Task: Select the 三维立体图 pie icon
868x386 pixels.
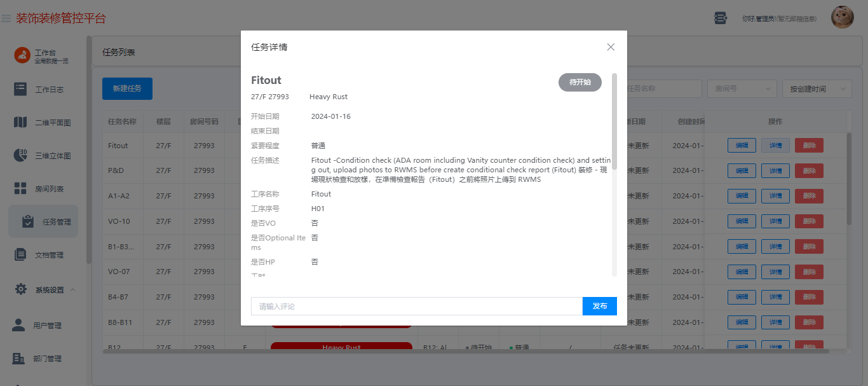Action: 20,155
